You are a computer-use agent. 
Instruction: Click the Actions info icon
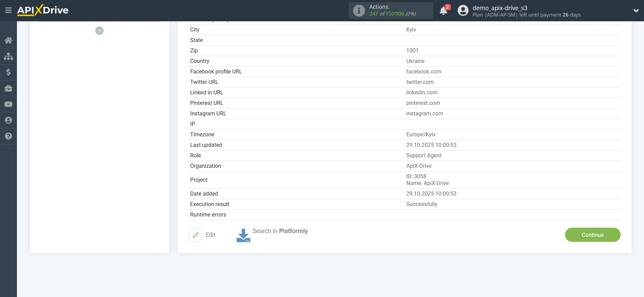tap(359, 10)
